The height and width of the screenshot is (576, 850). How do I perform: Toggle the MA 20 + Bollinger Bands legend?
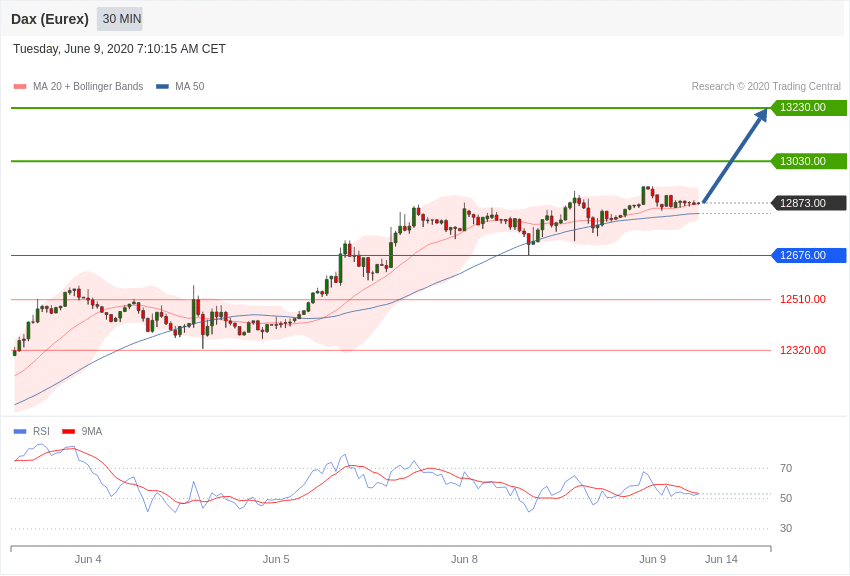click(x=78, y=86)
